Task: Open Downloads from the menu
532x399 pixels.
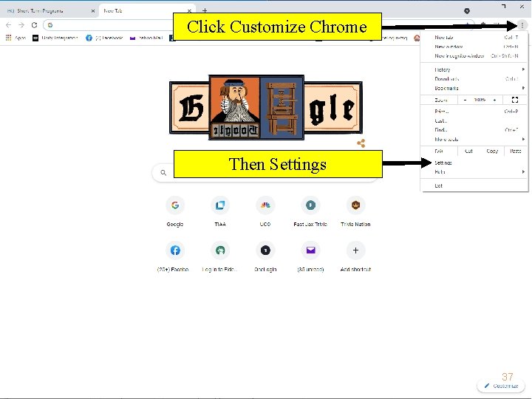Action: (x=474, y=79)
